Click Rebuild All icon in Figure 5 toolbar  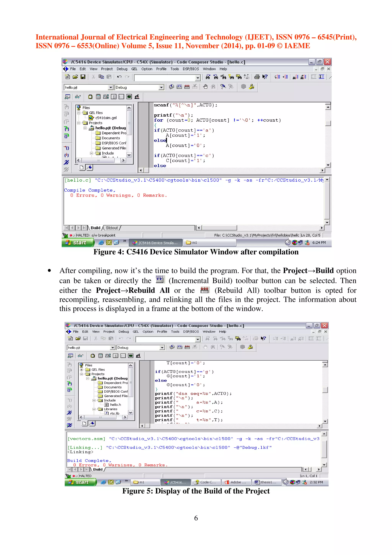[x=187, y=347]
